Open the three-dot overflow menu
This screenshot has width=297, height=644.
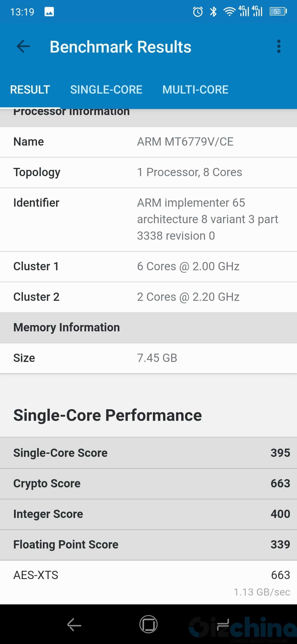[279, 46]
